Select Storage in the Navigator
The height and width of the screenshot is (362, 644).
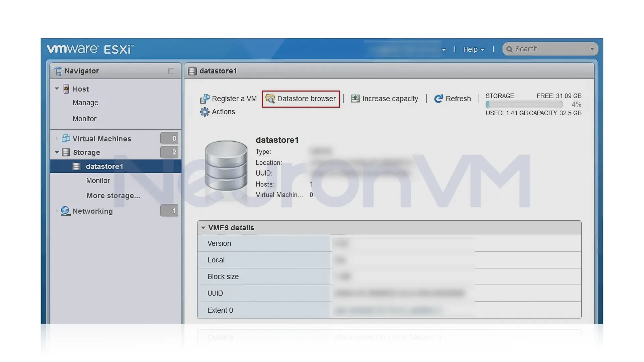[87, 153]
